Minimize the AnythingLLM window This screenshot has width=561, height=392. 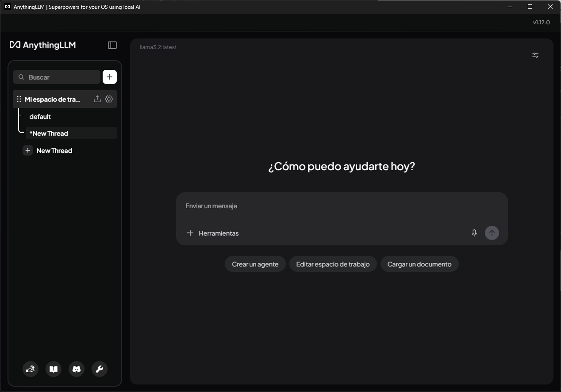510,7
